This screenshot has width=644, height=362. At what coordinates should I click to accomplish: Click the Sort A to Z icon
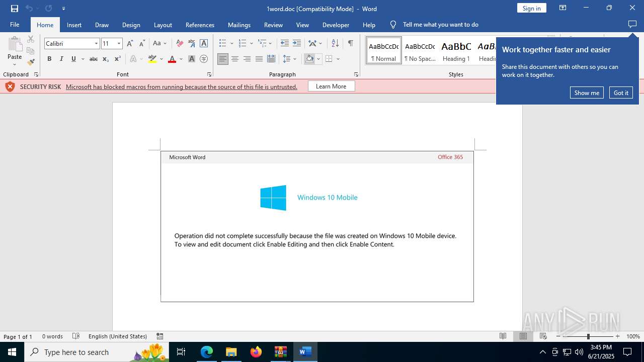(x=335, y=43)
